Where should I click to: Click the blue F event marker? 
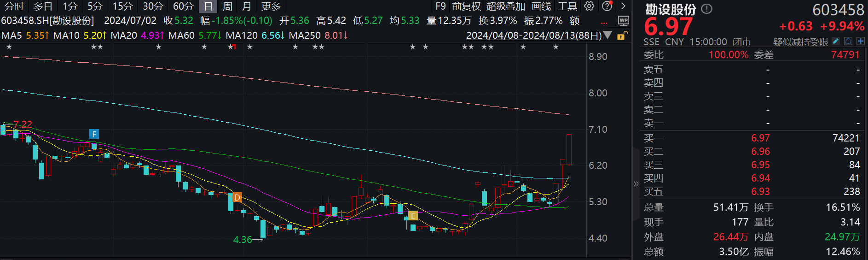94,134
